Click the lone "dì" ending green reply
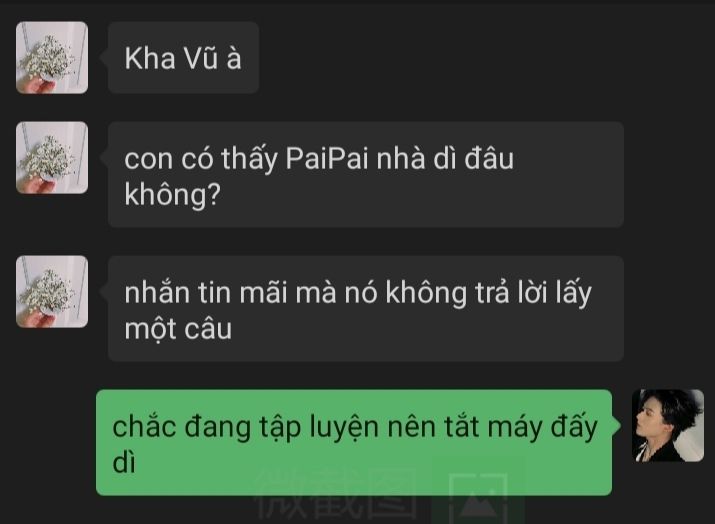Screen dimensions: 715x524 pos(124,462)
